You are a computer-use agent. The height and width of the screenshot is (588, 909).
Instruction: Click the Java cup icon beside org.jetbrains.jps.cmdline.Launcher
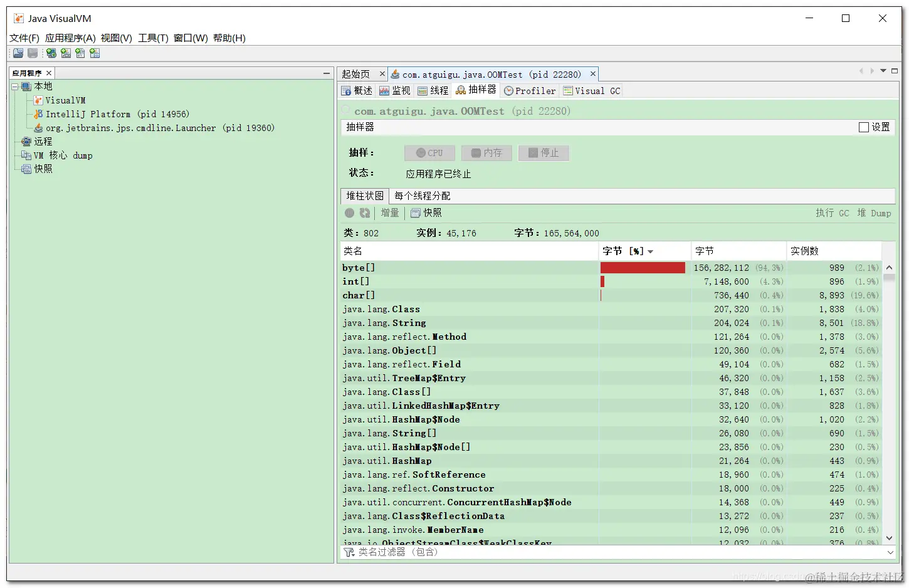(38, 128)
